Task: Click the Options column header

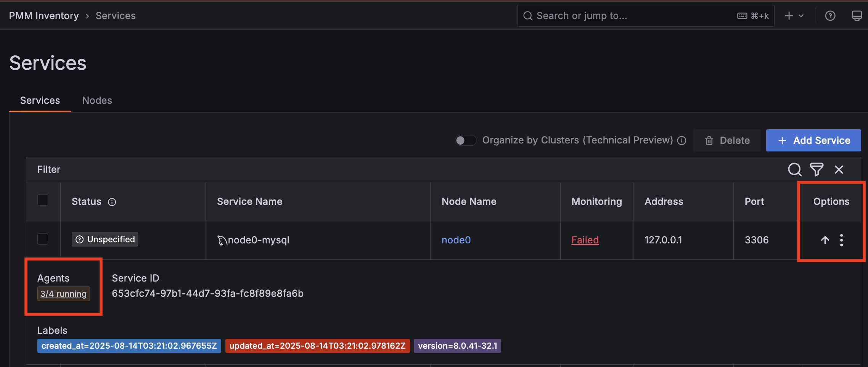Action: [831, 201]
